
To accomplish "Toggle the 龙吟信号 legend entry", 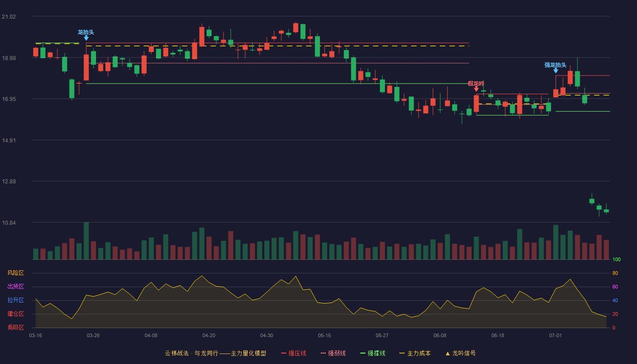I will click(460, 353).
